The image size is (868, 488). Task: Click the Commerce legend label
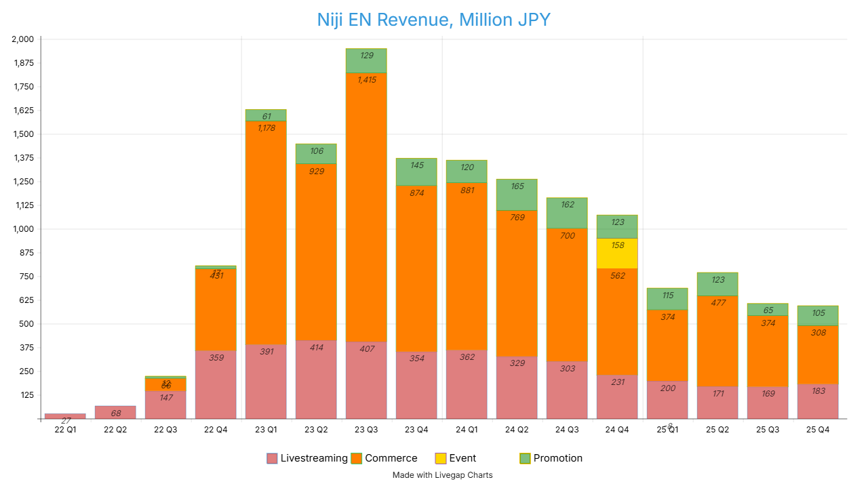(x=391, y=458)
